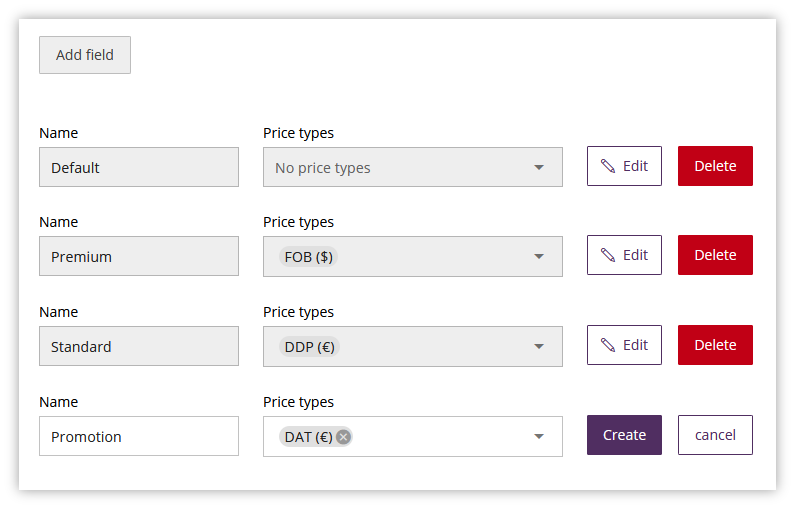Click the Standard name field

pyautogui.click(x=139, y=346)
